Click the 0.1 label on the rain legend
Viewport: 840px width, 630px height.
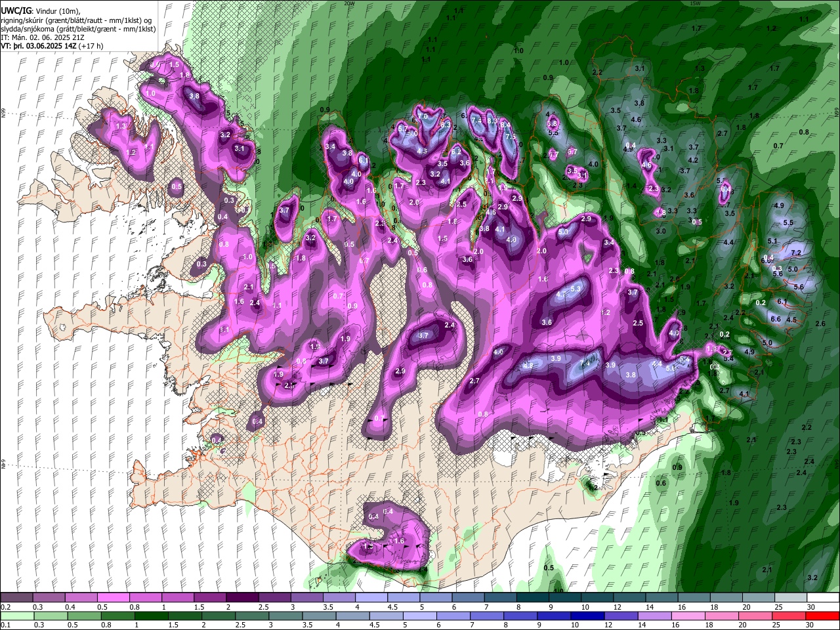[x=5, y=625]
